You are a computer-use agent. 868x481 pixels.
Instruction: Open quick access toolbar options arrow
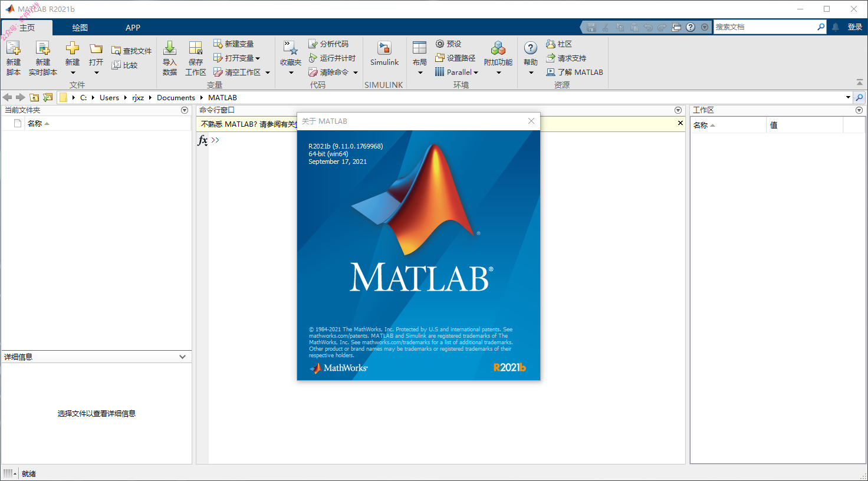tap(705, 27)
